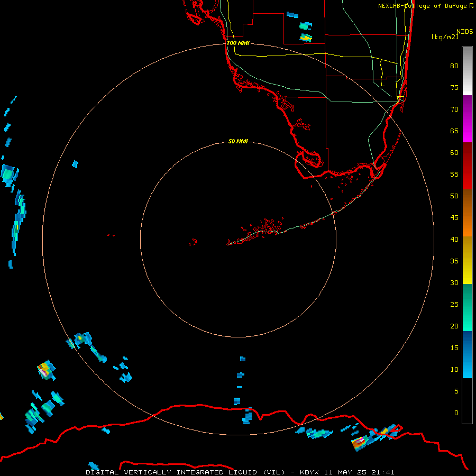Image resolution: width=476 pixels, height=476 pixels.
Task: Pick the blue segment of the color bar
Action: [x=467, y=354]
